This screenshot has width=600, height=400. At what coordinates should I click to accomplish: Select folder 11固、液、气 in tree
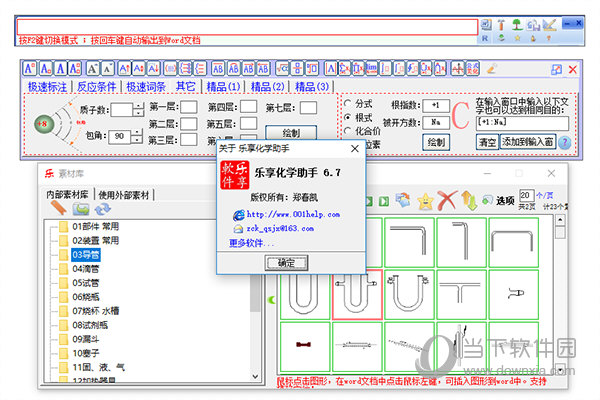tap(98, 367)
